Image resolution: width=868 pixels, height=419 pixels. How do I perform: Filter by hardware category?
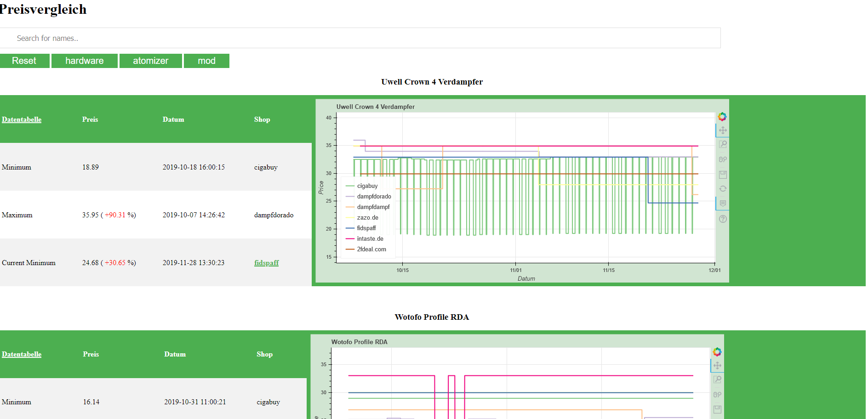point(85,61)
